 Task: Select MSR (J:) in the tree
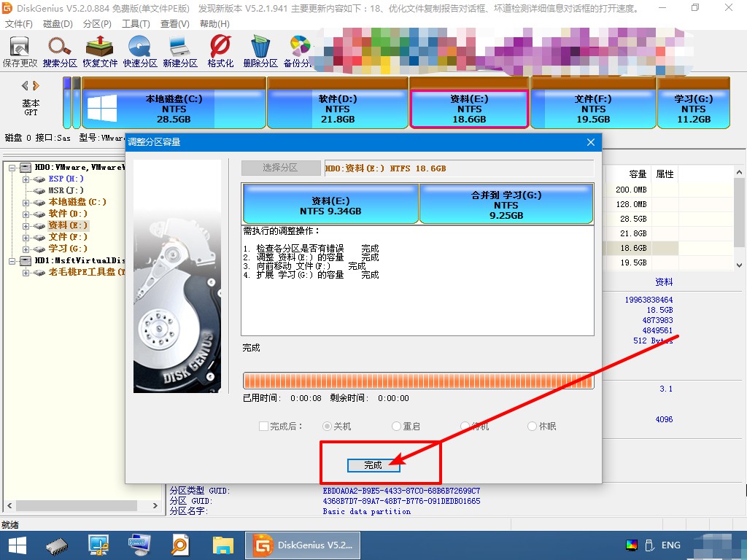coord(66,190)
